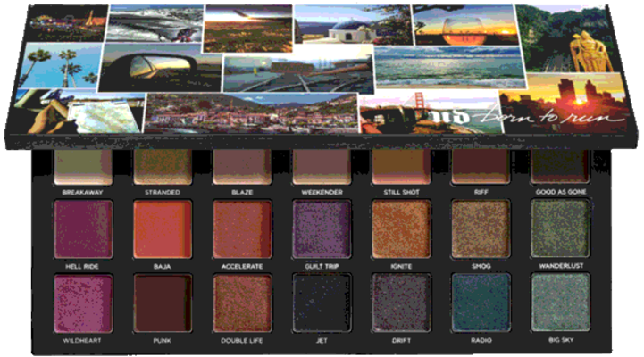The height and width of the screenshot is (357, 644).
Task: Select the Jet black eyeshadow
Action: click(322, 303)
